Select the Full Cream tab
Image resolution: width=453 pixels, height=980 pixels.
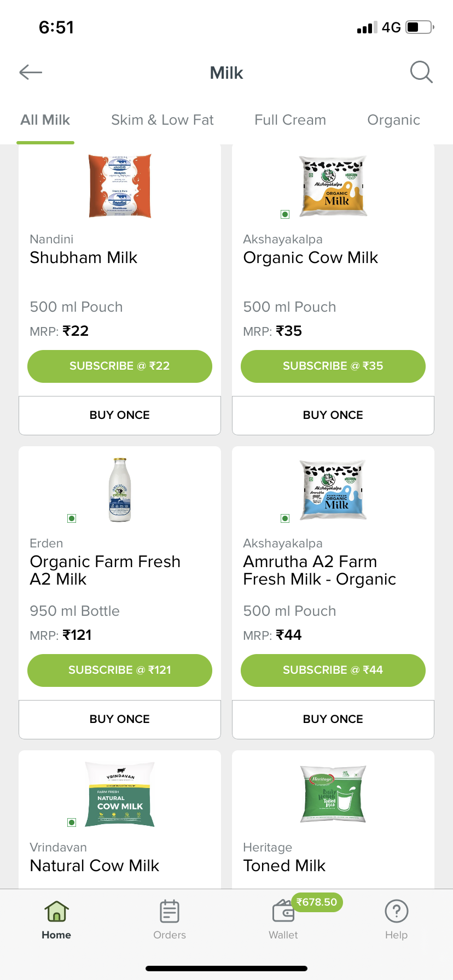pyautogui.click(x=290, y=120)
